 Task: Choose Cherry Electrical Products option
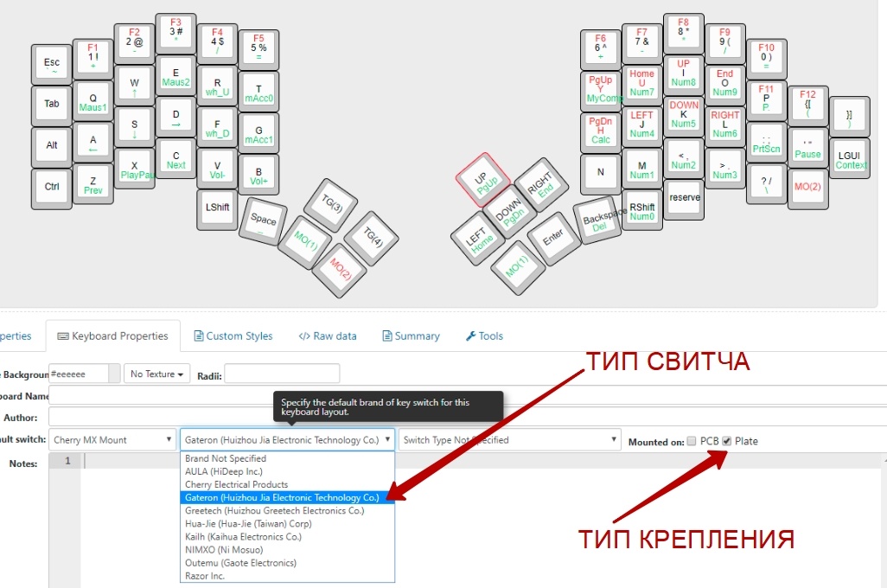click(x=287, y=484)
